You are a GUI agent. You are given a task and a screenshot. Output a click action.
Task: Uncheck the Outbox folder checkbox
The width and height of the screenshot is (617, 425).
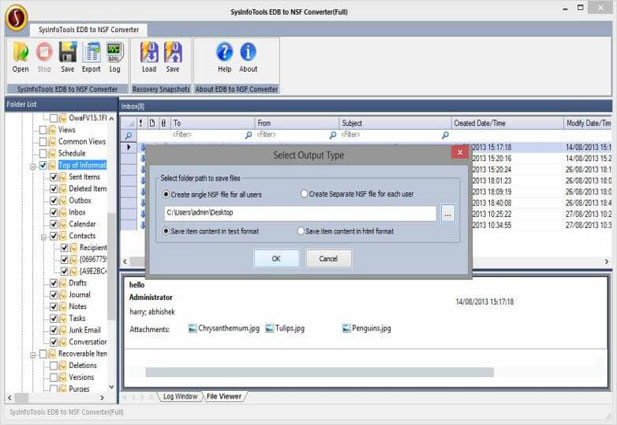pyautogui.click(x=54, y=201)
